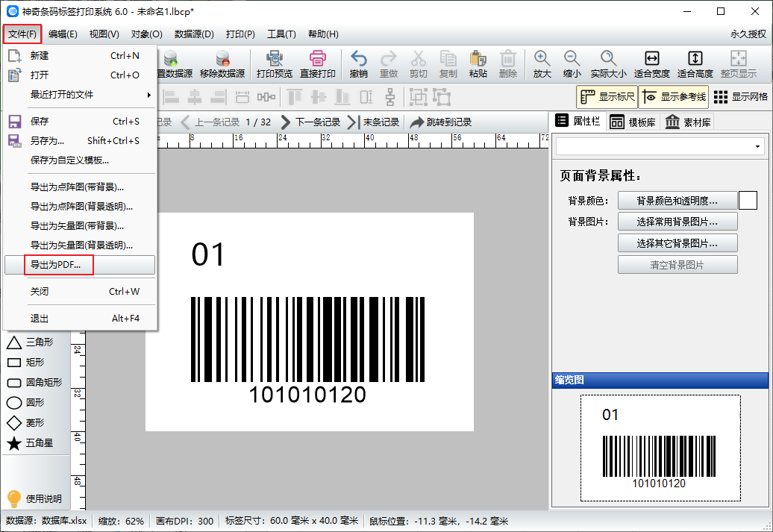Choose New (新建) in File menu
The image size is (773, 532).
pyautogui.click(x=80, y=56)
